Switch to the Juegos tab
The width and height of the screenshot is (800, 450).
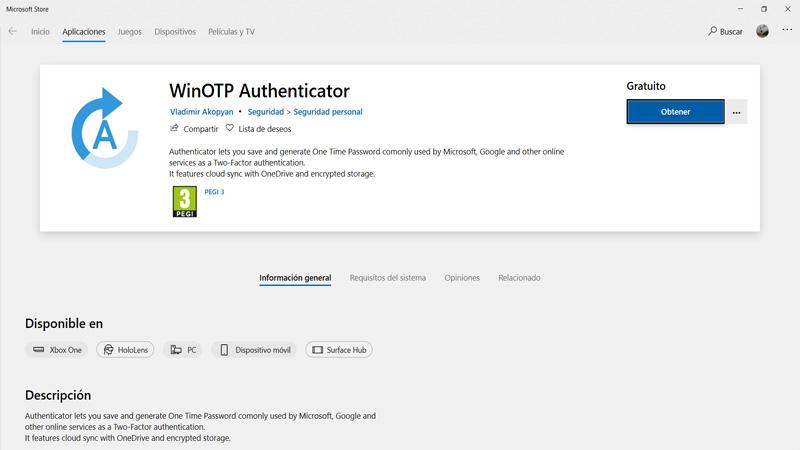pos(130,32)
